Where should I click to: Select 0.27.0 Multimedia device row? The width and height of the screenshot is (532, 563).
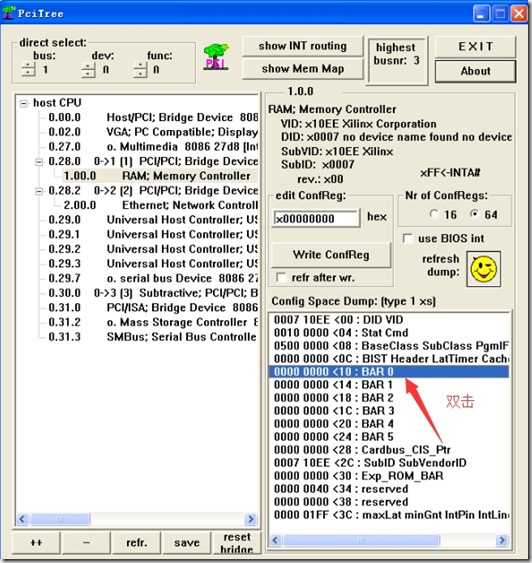pyautogui.click(x=153, y=147)
